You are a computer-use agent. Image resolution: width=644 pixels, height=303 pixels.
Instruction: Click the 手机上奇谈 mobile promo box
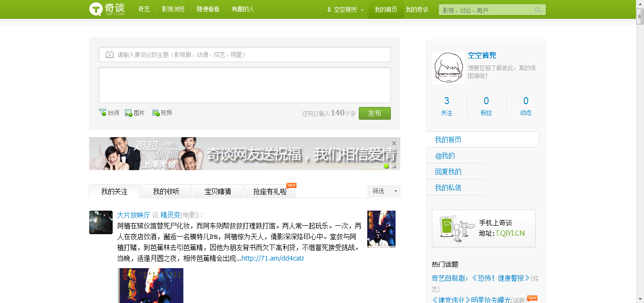tap(484, 229)
